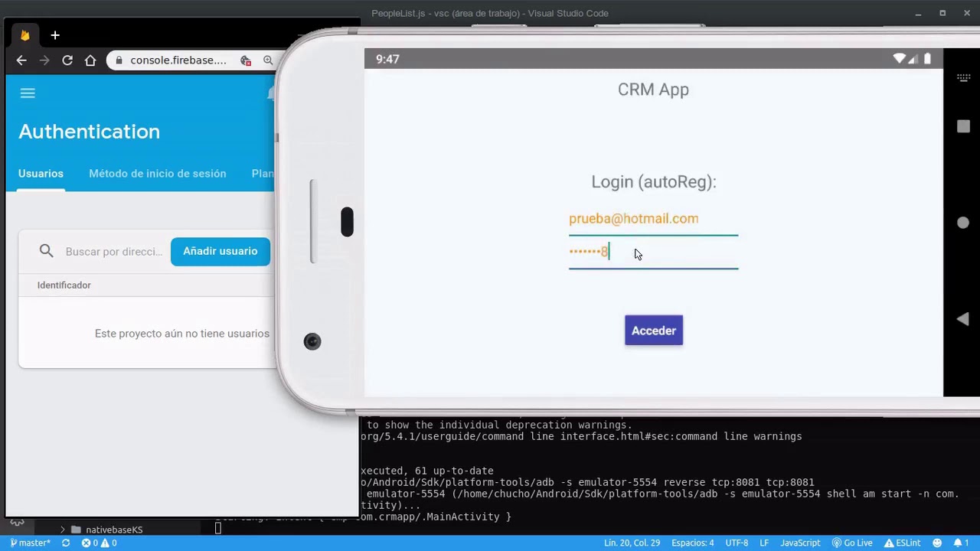This screenshot has height=551, width=980.
Task: Expand the nativebaseKS folder in explorer
Action: (63, 530)
